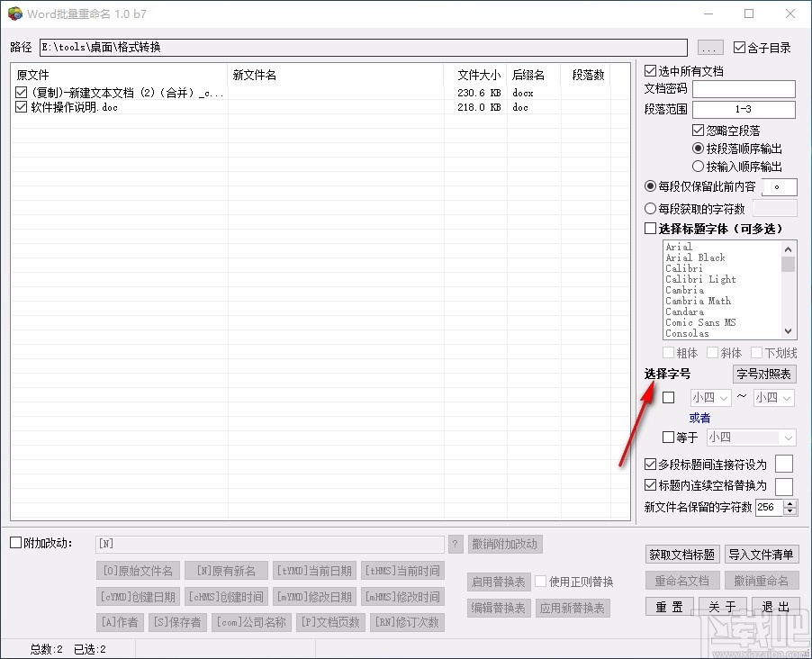Select 按输入顺序输出 radio button

[x=698, y=166]
